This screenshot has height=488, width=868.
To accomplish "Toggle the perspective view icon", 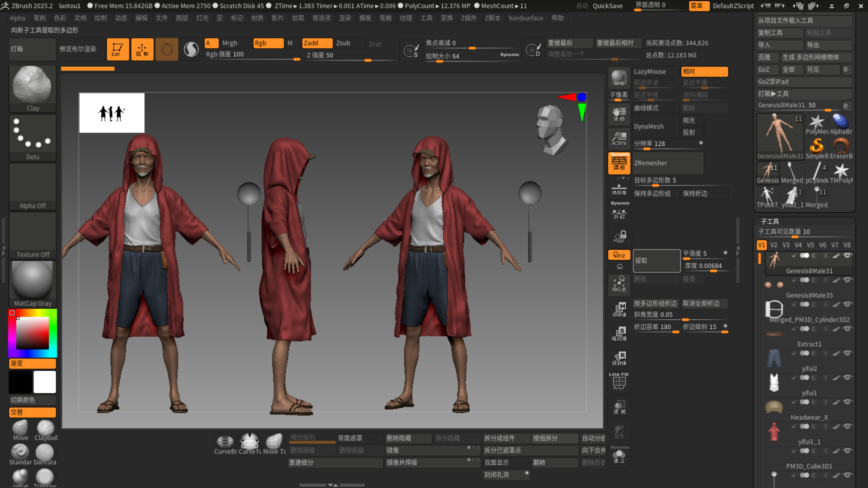I will (x=619, y=163).
